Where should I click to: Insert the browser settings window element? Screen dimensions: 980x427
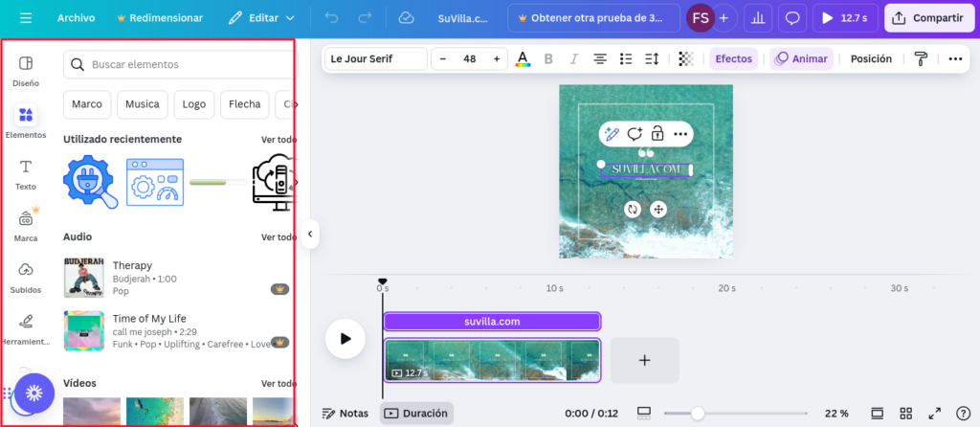pos(155,182)
